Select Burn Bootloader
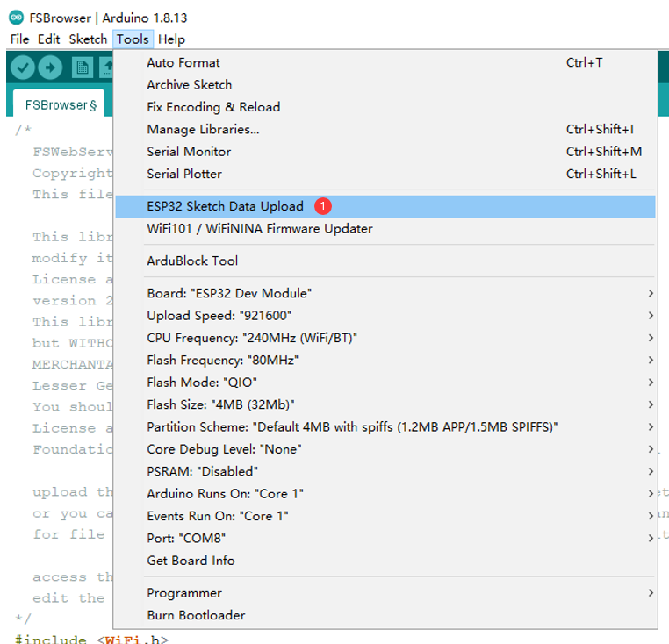This screenshot has width=669, height=644. [385, 615]
